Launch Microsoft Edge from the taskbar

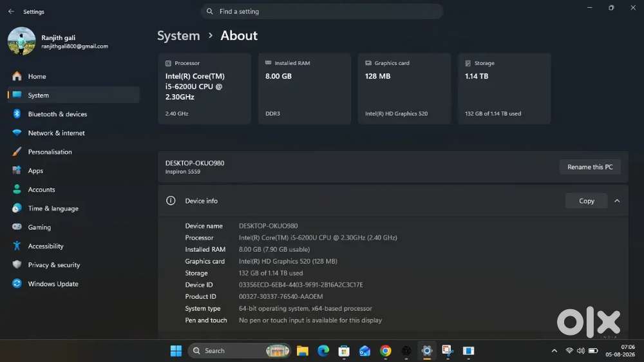click(323, 350)
